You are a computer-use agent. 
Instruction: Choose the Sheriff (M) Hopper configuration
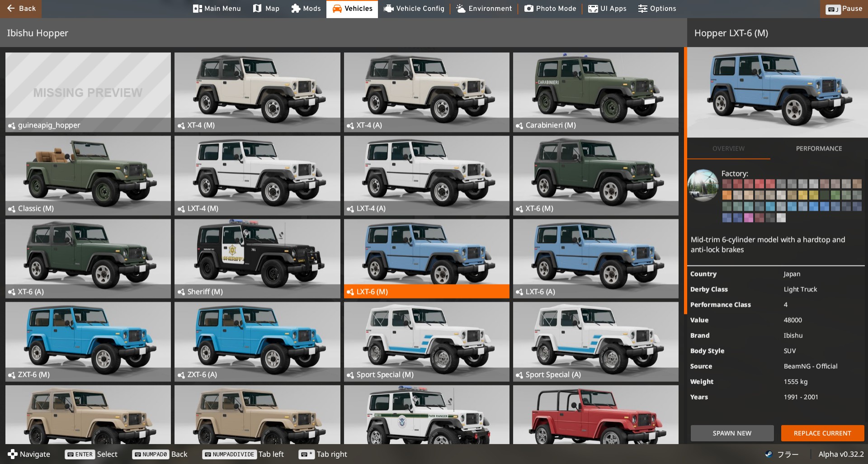click(x=257, y=259)
